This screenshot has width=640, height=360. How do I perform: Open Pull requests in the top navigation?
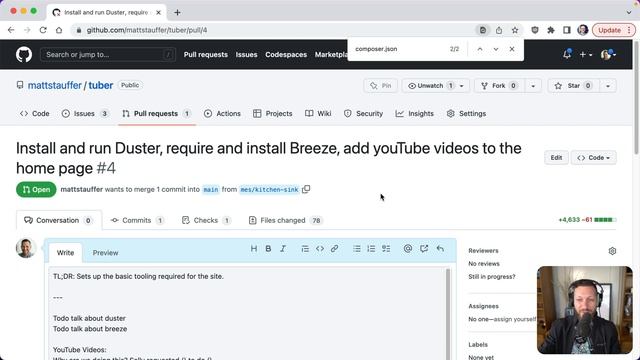pos(206,54)
